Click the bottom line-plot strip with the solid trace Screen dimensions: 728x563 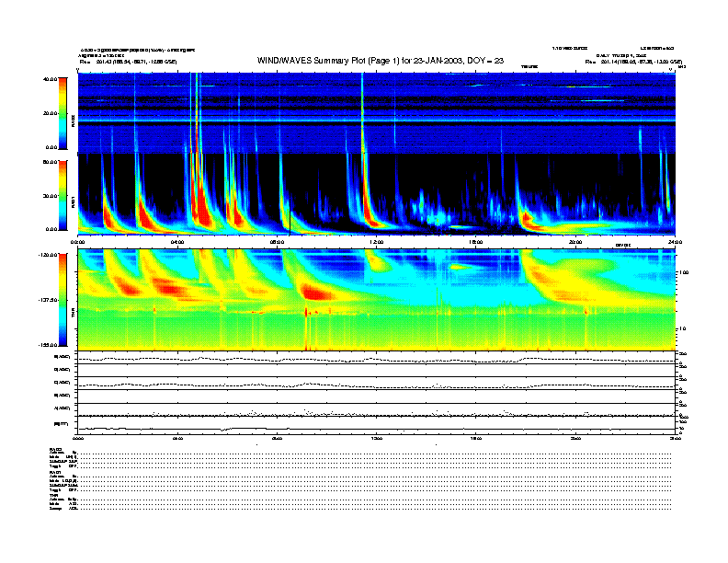tap(376, 427)
